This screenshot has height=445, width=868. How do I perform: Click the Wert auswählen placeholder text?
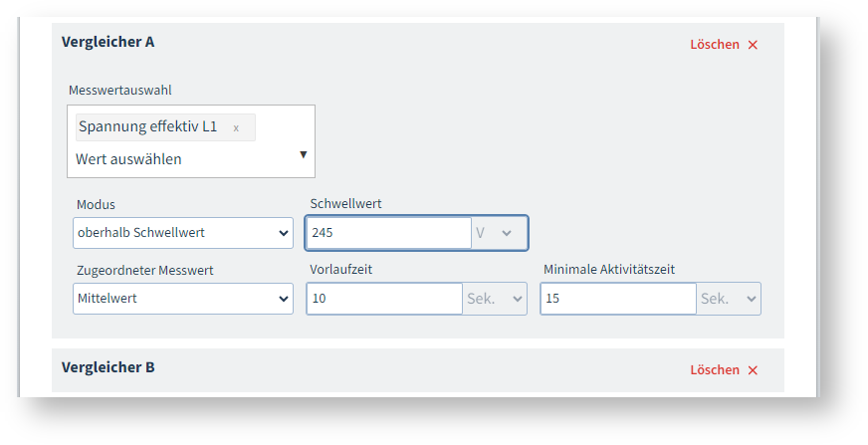[x=128, y=159]
